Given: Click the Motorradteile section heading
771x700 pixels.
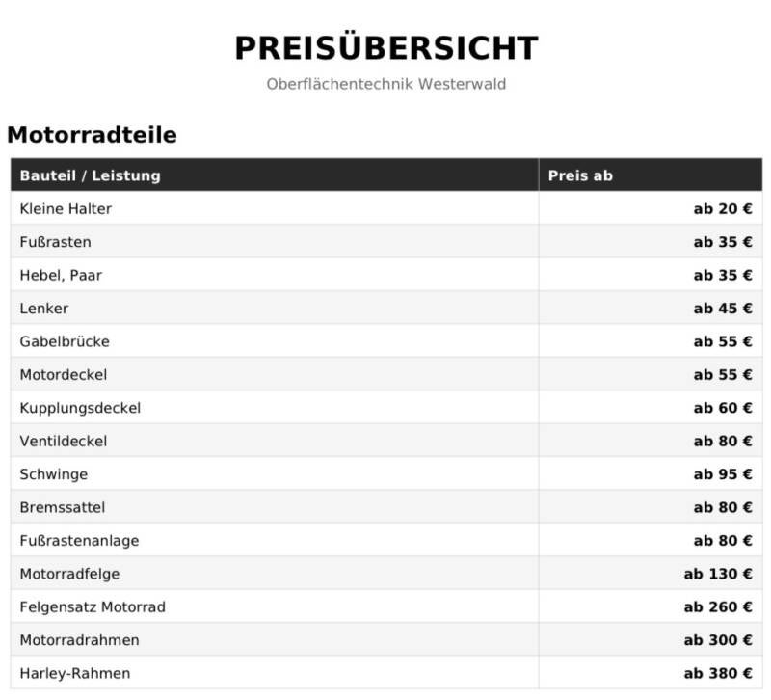Looking at the screenshot, I should [92, 135].
